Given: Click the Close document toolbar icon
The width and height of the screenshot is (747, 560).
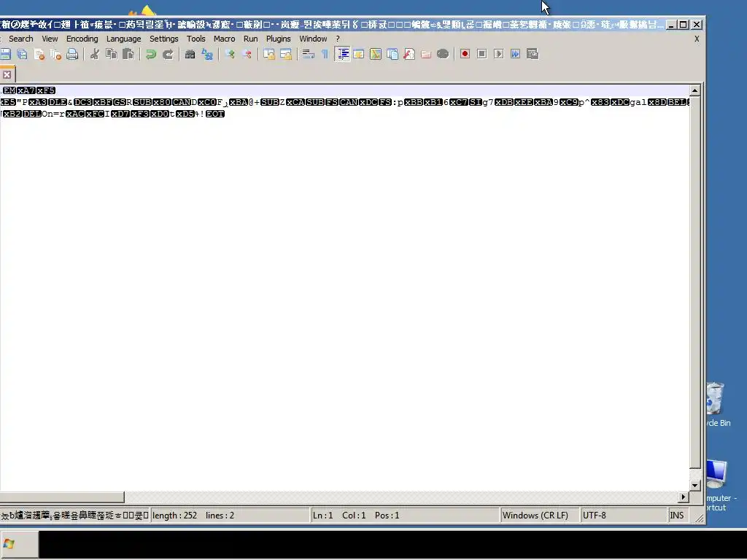Looking at the screenshot, I should [x=39, y=54].
